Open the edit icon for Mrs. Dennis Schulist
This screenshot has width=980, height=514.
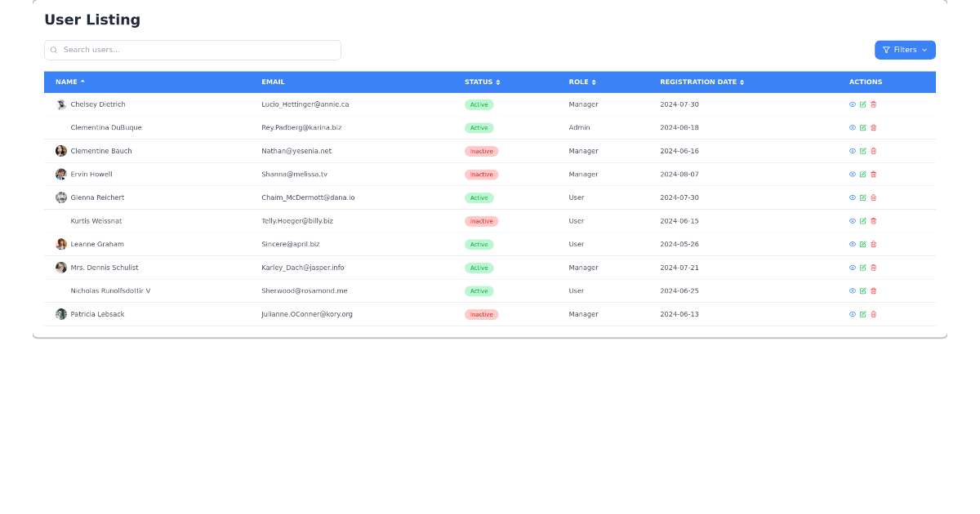(x=862, y=267)
